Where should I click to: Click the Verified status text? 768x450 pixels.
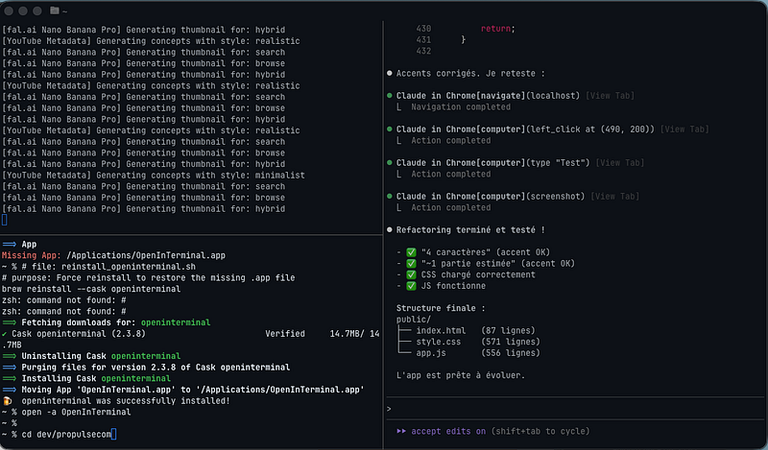285,334
